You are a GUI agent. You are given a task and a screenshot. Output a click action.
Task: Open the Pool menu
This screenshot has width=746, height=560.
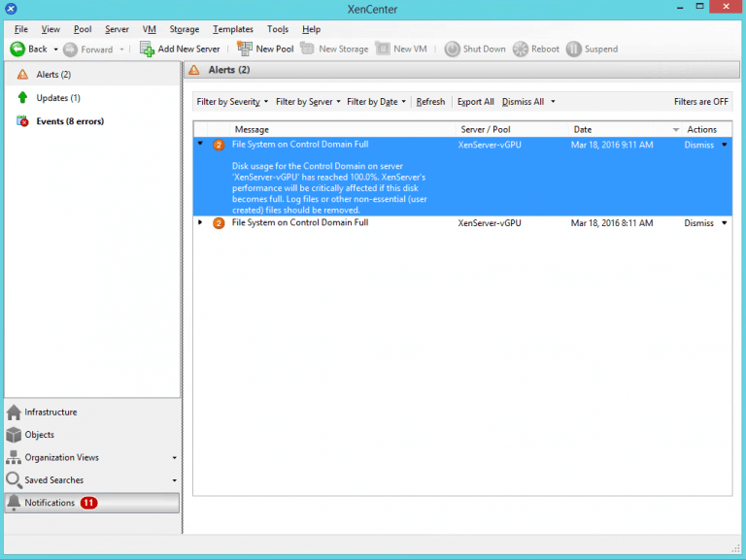click(x=83, y=29)
